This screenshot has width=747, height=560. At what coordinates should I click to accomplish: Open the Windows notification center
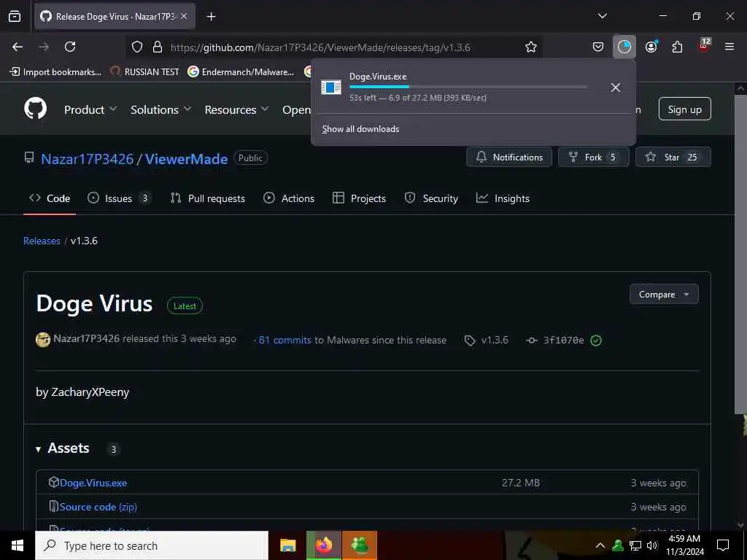tap(723, 545)
